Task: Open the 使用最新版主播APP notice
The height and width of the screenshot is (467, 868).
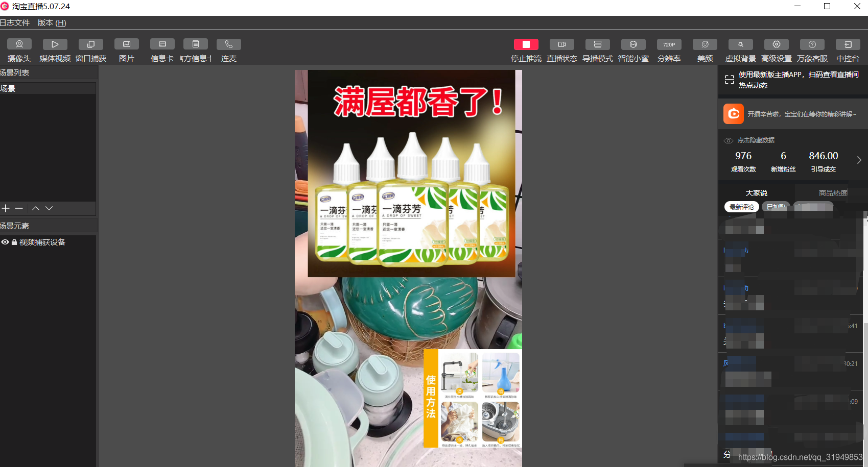Action: 799,80
